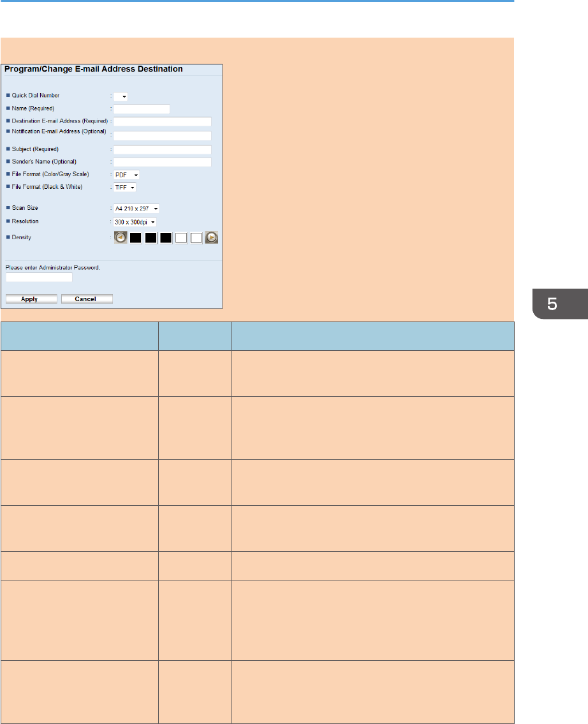Select the second density level square
The width and height of the screenshot is (588, 724).
click(x=151, y=238)
